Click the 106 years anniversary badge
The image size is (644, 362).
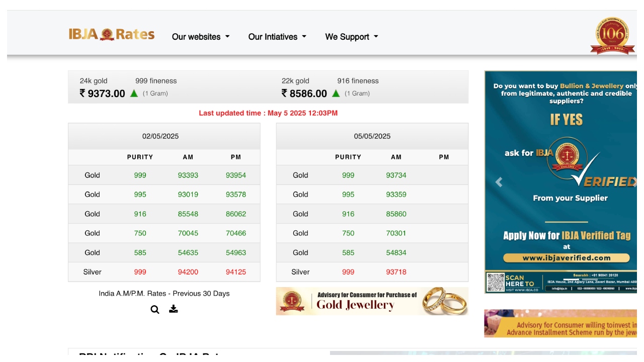click(612, 36)
